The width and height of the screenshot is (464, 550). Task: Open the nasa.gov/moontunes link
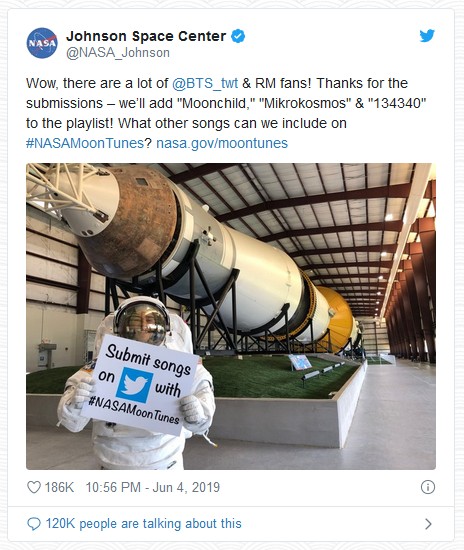(x=222, y=143)
